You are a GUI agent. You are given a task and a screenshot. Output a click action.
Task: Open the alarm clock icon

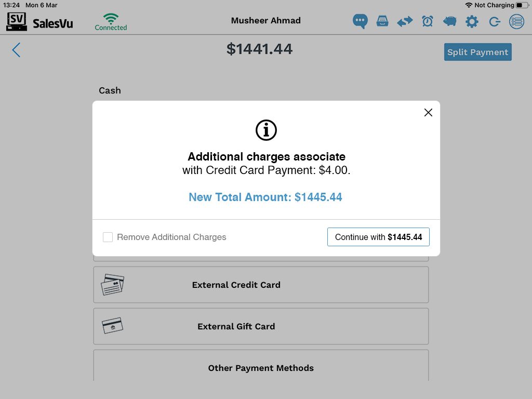point(428,21)
